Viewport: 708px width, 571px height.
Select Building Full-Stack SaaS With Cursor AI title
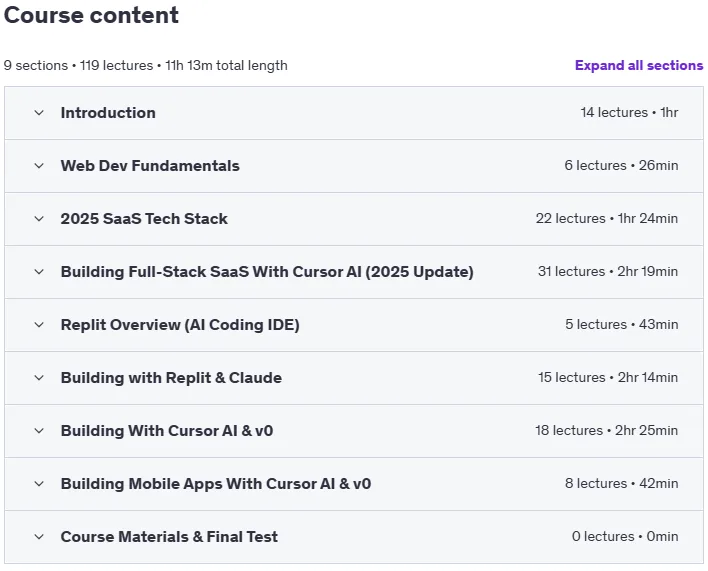267,272
